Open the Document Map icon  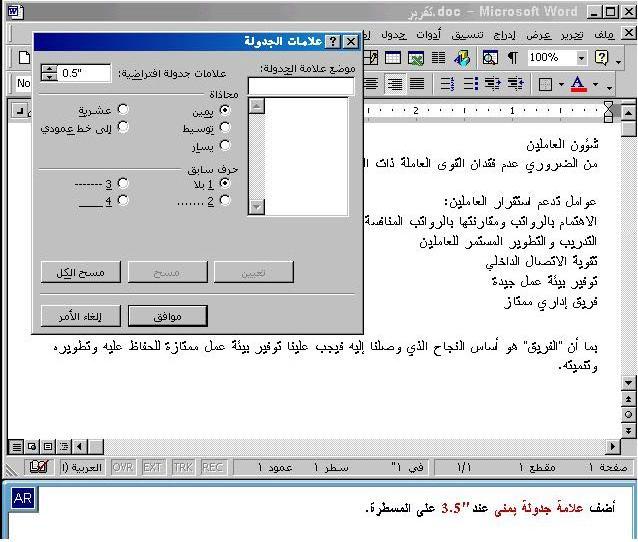pos(490,59)
